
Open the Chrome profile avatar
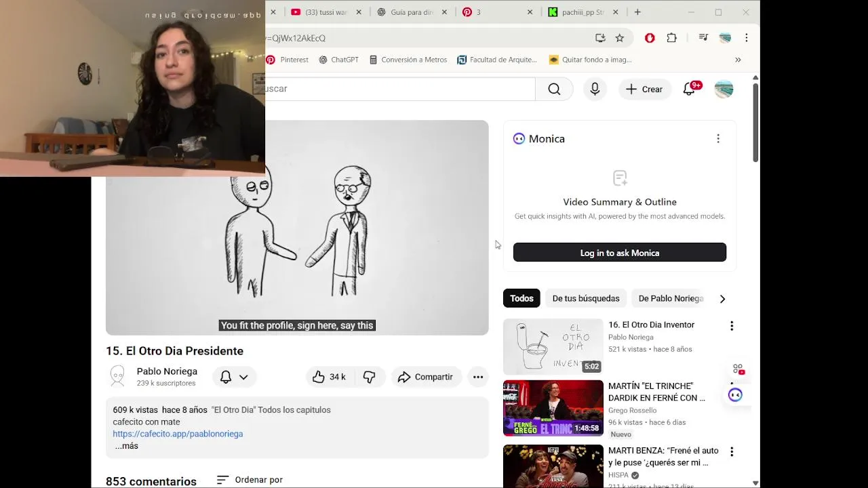[725, 38]
